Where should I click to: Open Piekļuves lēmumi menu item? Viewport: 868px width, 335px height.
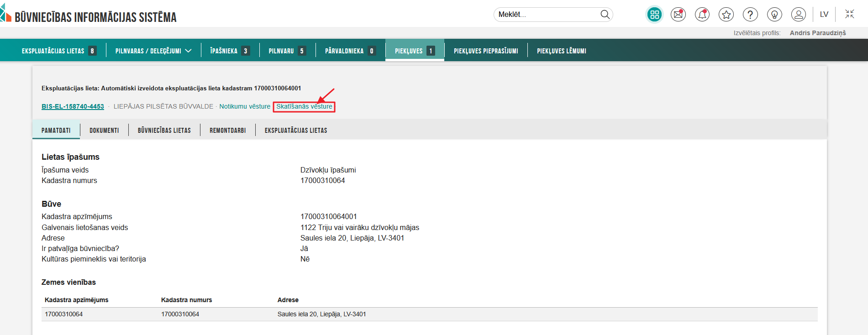[x=562, y=51]
